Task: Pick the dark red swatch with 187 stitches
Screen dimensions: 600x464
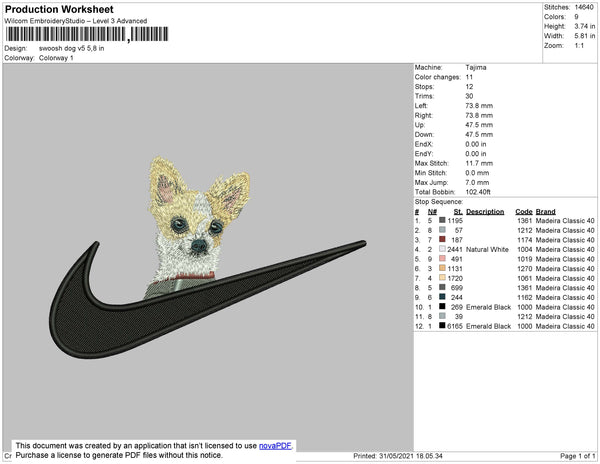Action: point(442,239)
